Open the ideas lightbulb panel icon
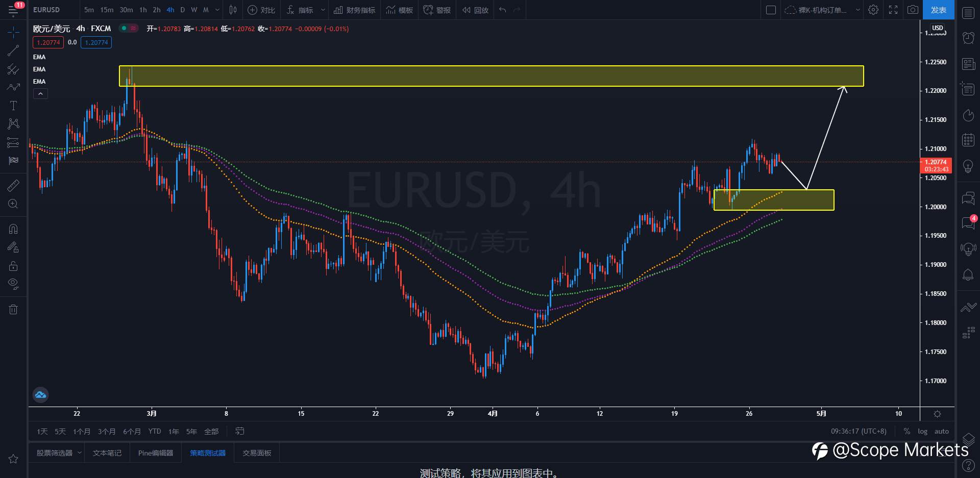The height and width of the screenshot is (478, 980). [968, 166]
